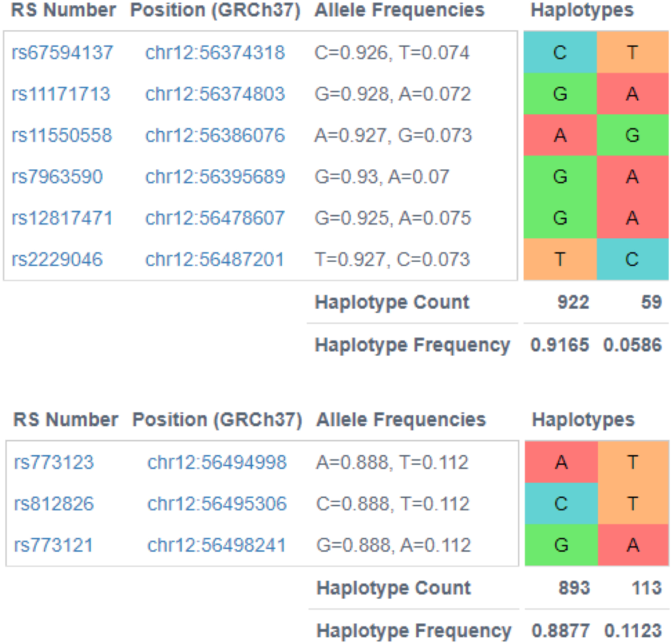Open the rs67594137 link

click(x=62, y=53)
